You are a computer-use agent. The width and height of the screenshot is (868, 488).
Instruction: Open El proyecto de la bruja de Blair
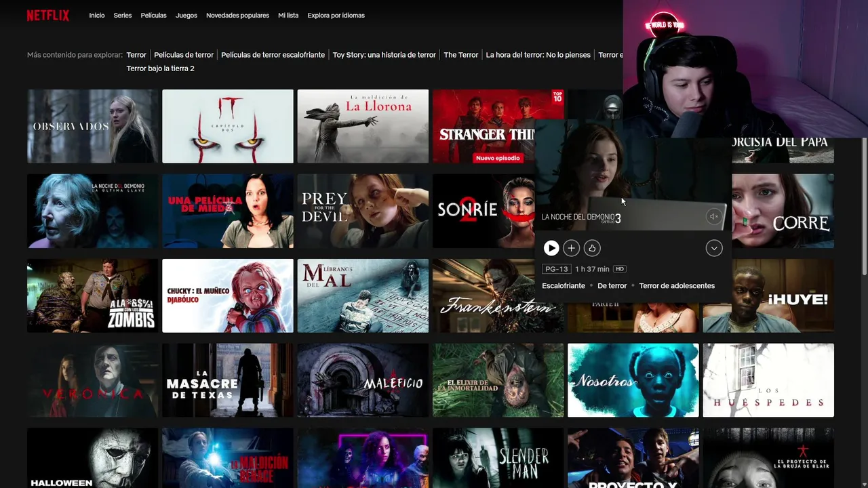pos(768,458)
